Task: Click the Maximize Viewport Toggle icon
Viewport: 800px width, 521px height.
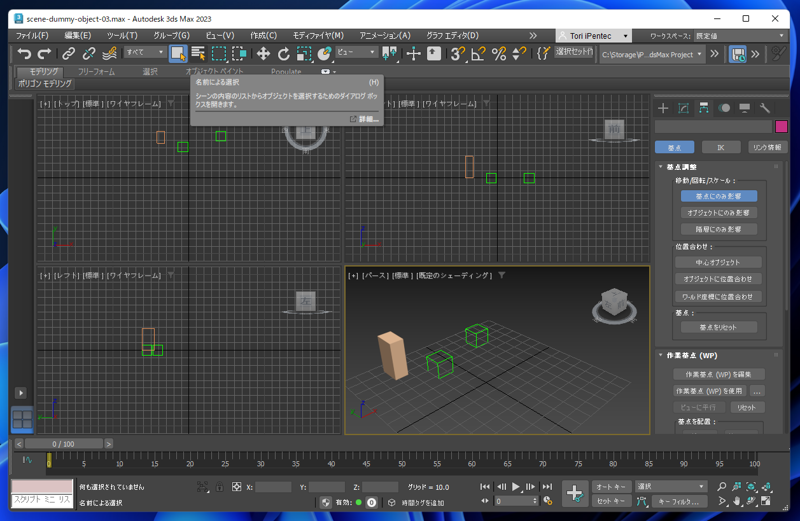Action: click(x=765, y=501)
